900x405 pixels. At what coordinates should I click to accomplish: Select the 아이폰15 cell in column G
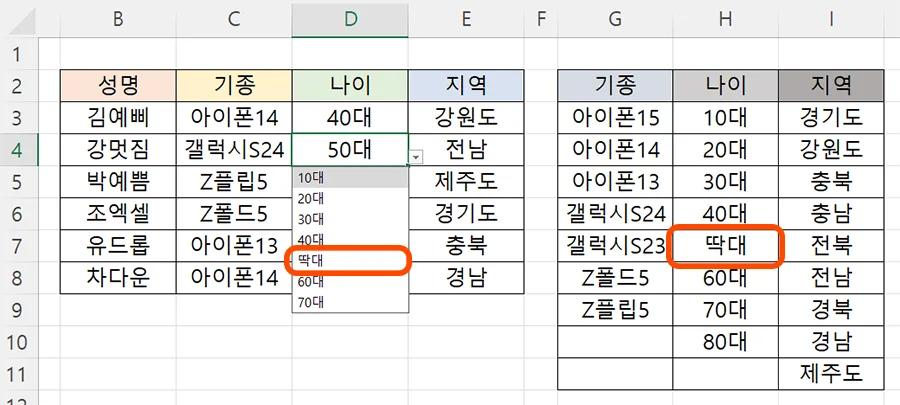click(615, 118)
